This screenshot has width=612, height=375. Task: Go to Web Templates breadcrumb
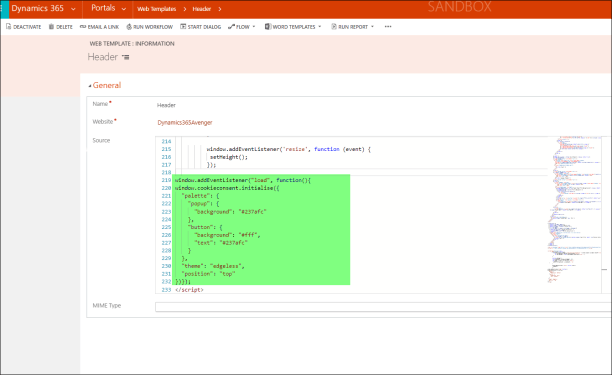coord(157,9)
